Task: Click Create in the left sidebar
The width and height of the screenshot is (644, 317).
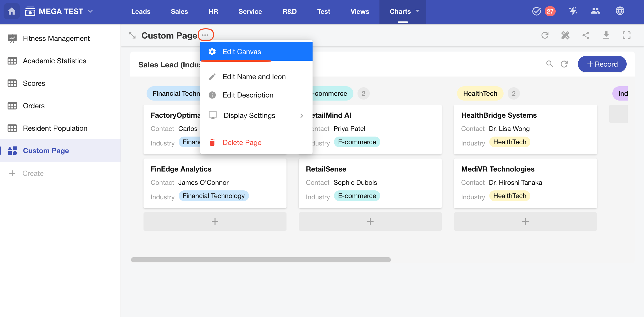Action: [33, 173]
